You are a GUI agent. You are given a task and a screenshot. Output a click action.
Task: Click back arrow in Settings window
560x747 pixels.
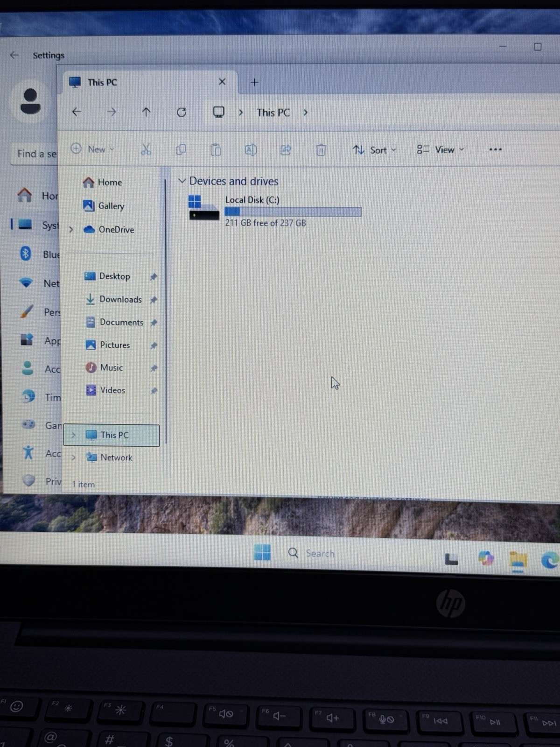(x=14, y=55)
